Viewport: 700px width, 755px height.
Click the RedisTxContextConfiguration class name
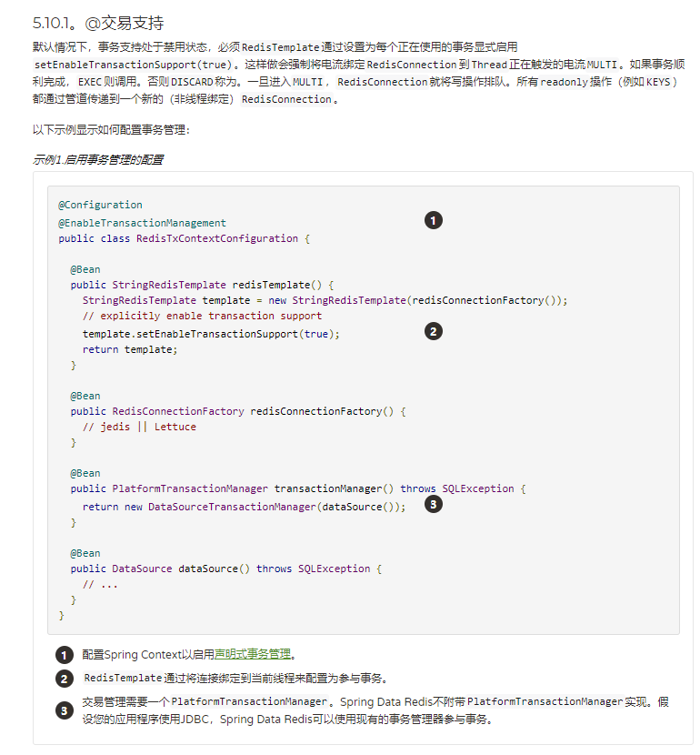click(217, 238)
